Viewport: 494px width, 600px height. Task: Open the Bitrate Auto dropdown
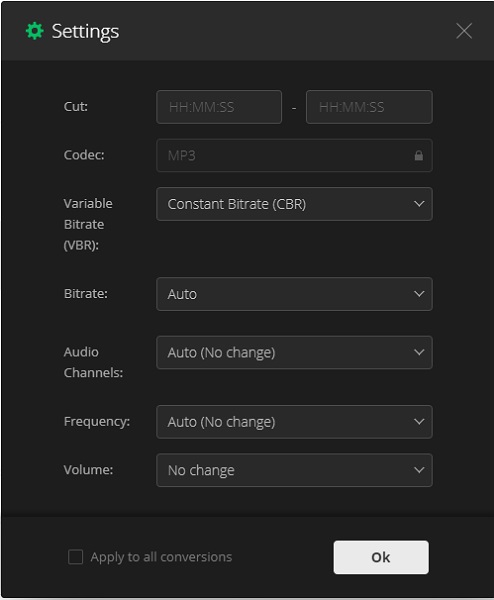294,294
